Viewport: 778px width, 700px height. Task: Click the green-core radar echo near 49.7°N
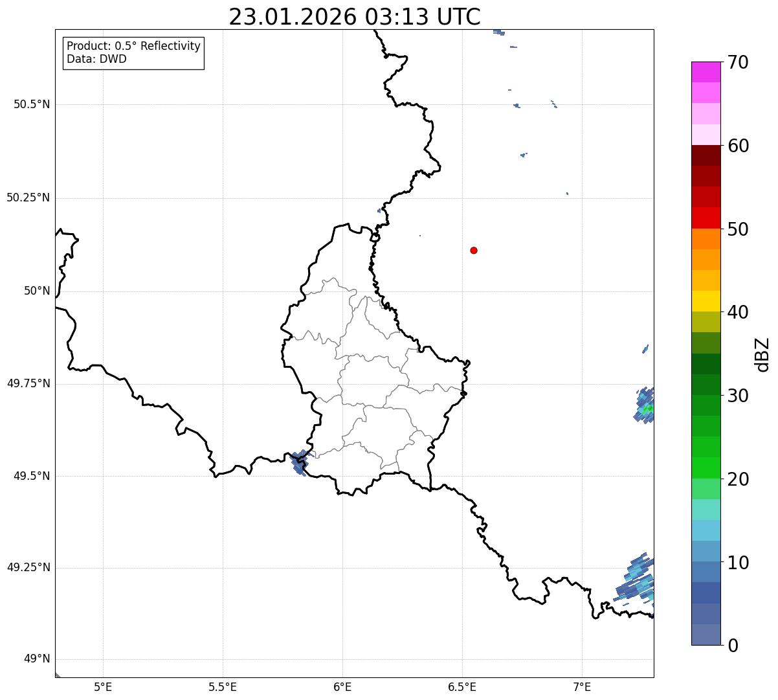coord(645,405)
